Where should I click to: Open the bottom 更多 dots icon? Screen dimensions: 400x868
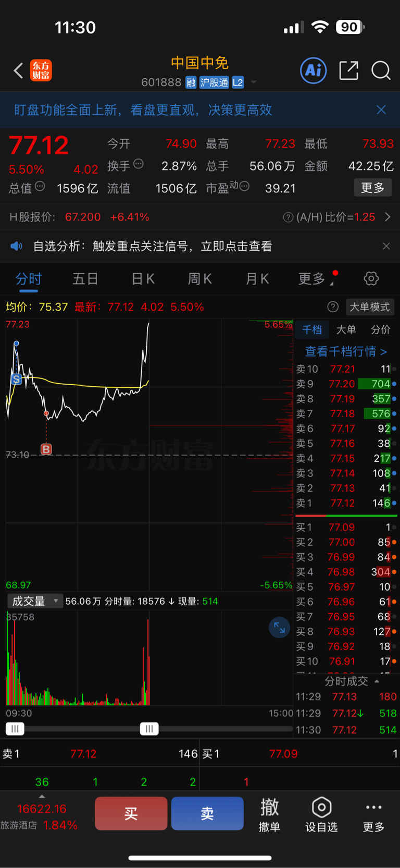pos(373,814)
